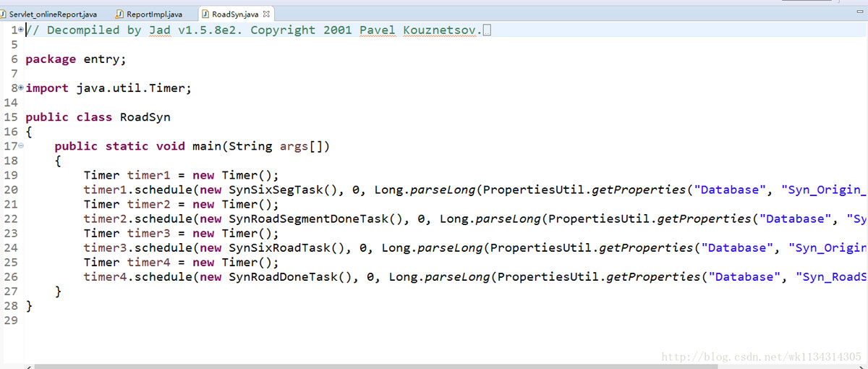Close the RoadSyn.java editor tab

266,14
